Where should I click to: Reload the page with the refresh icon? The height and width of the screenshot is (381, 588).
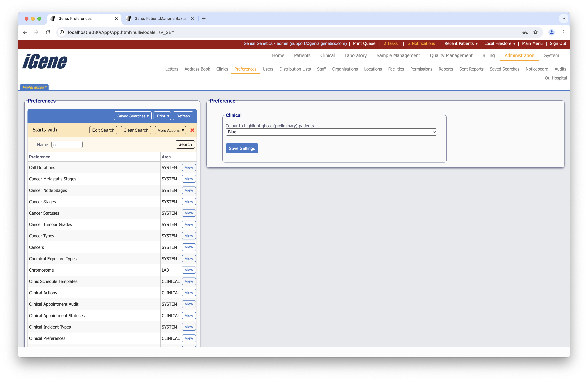[48, 32]
